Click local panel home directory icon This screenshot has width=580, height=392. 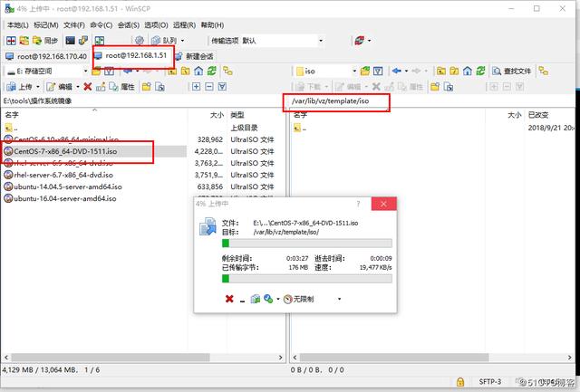198,72
